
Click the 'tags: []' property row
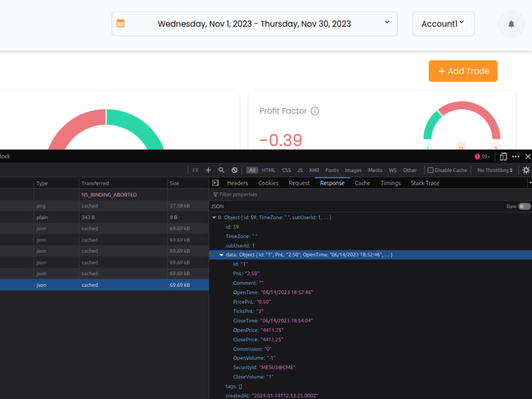coord(234,386)
